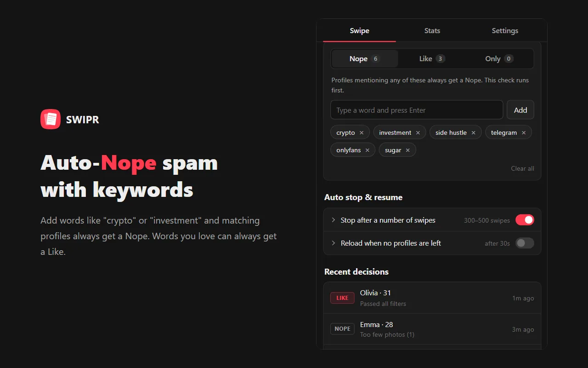
Task: Click the SWIPR red logo icon
Action: coord(51,119)
